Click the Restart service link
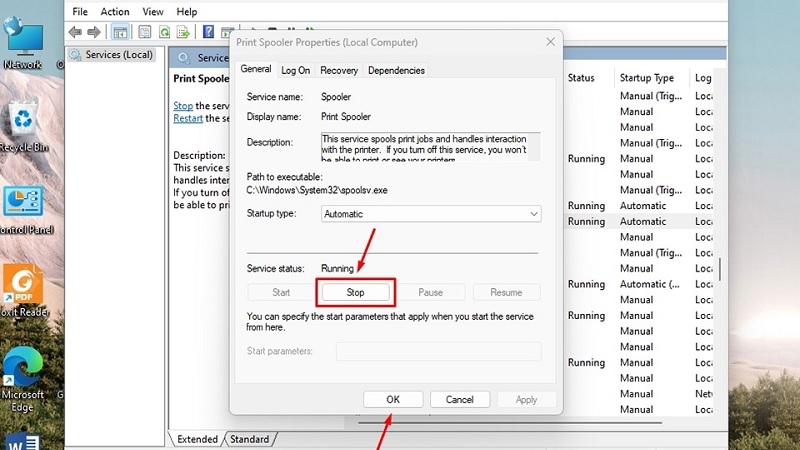Viewport: 800px width, 450px height. coord(188,118)
